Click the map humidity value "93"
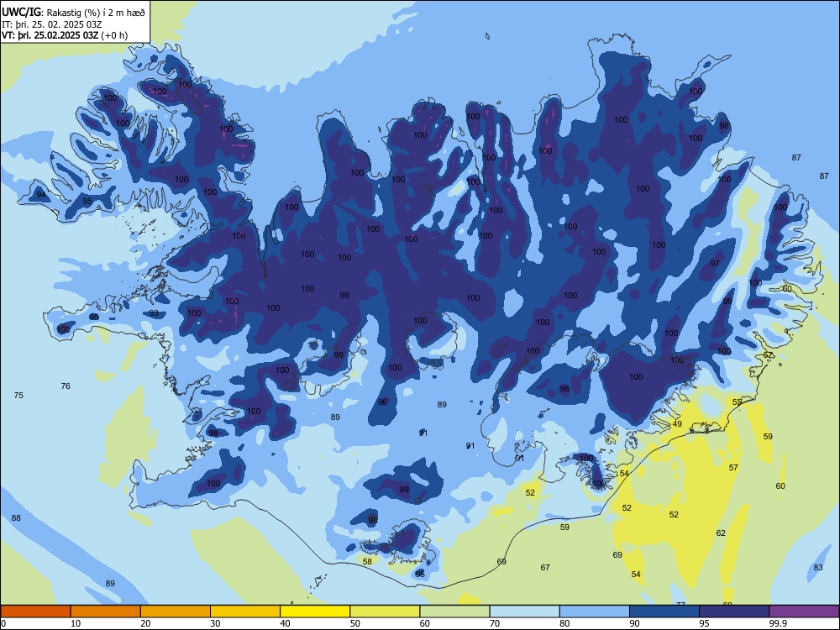This screenshot has height=630, width=840. pyautogui.click(x=154, y=312)
